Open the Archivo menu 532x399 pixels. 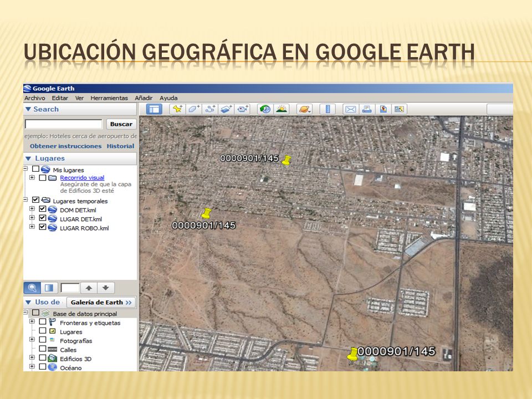(x=34, y=98)
